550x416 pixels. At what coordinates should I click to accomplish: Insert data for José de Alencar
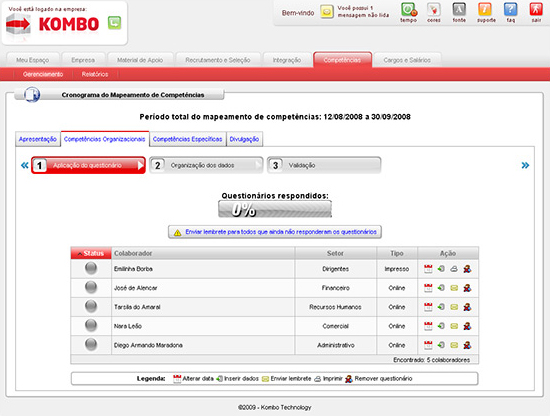tap(441, 288)
